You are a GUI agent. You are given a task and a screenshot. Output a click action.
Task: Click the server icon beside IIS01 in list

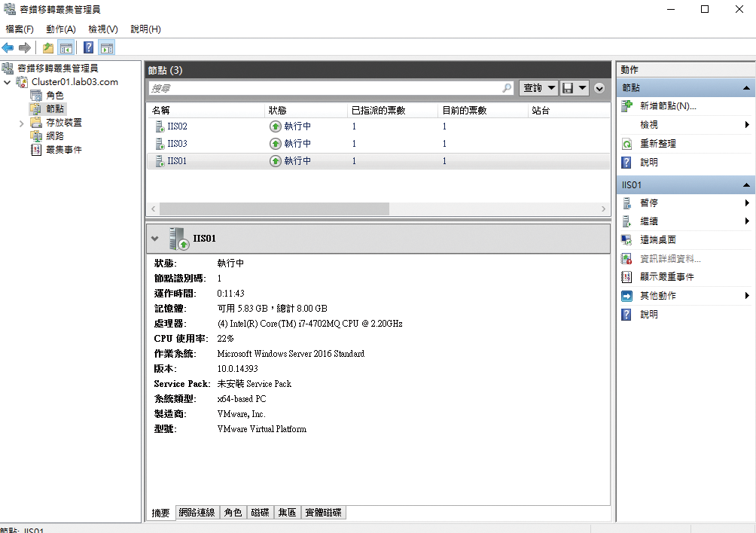(160, 161)
